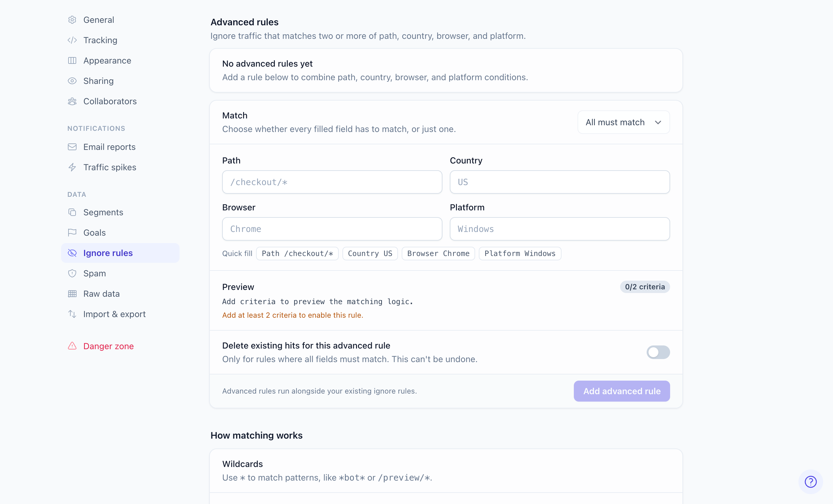
Task: Click the Danger zone warning triangle icon
Action: click(72, 346)
